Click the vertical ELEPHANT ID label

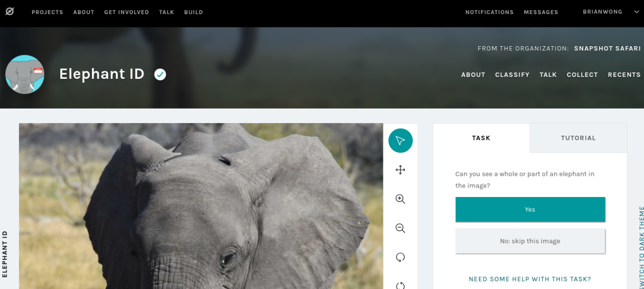5,254
